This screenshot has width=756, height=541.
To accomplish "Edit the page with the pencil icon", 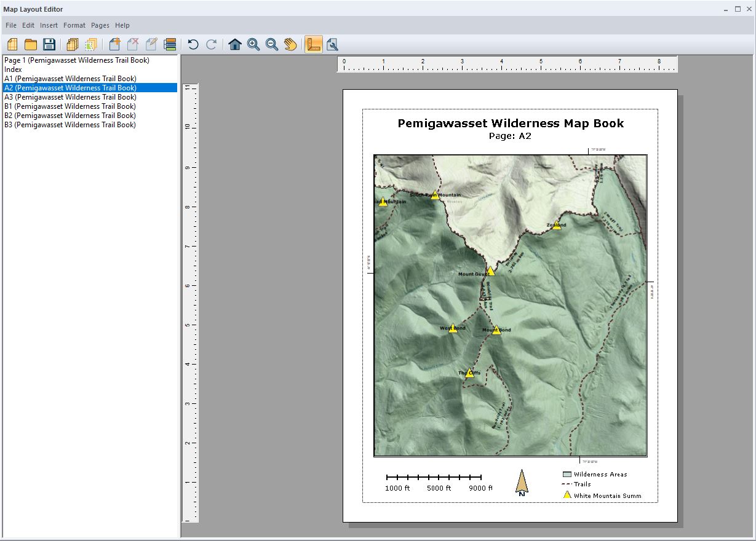I will click(151, 44).
